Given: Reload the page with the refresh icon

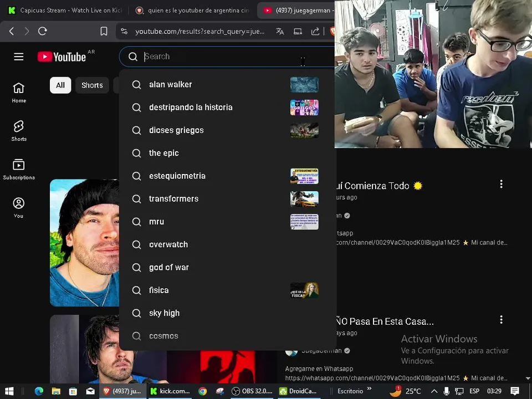Looking at the screenshot, I should point(43,31).
